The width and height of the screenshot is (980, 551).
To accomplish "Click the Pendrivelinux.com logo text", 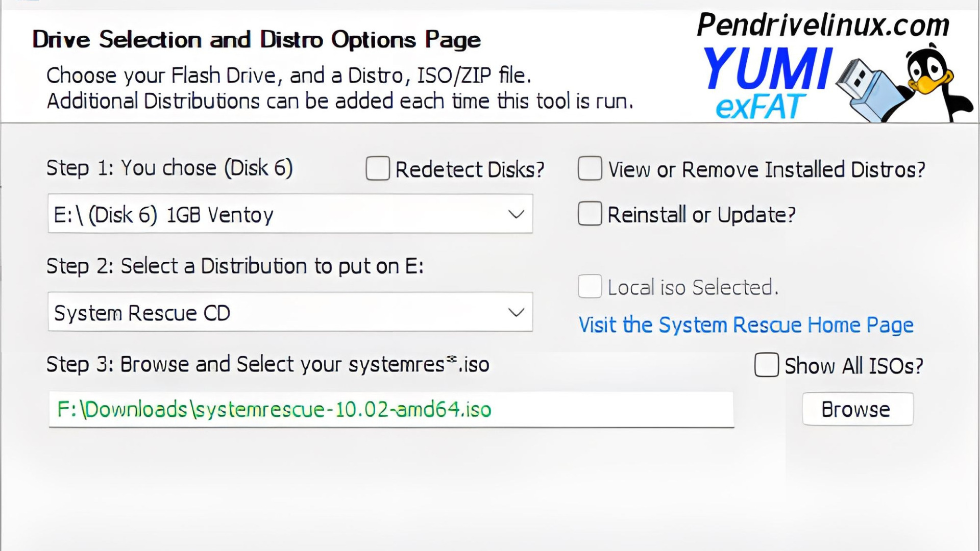I will [823, 24].
